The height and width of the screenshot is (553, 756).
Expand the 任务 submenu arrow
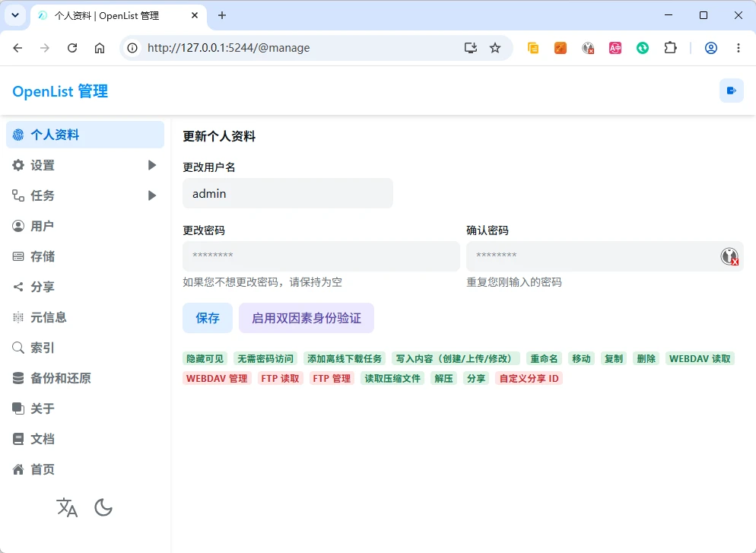[152, 195]
